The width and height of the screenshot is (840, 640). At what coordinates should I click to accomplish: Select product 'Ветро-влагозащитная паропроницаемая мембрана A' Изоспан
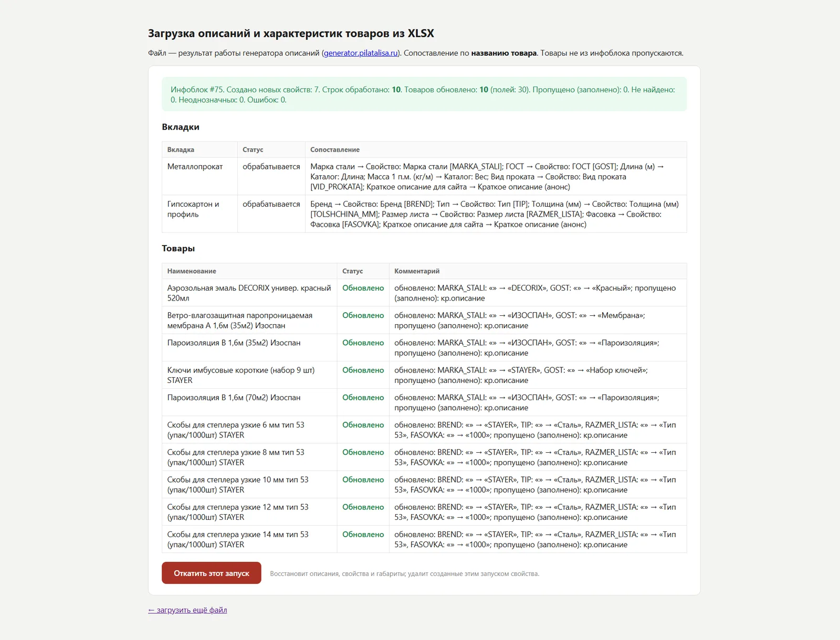pyautogui.click(x=240, y=320)
